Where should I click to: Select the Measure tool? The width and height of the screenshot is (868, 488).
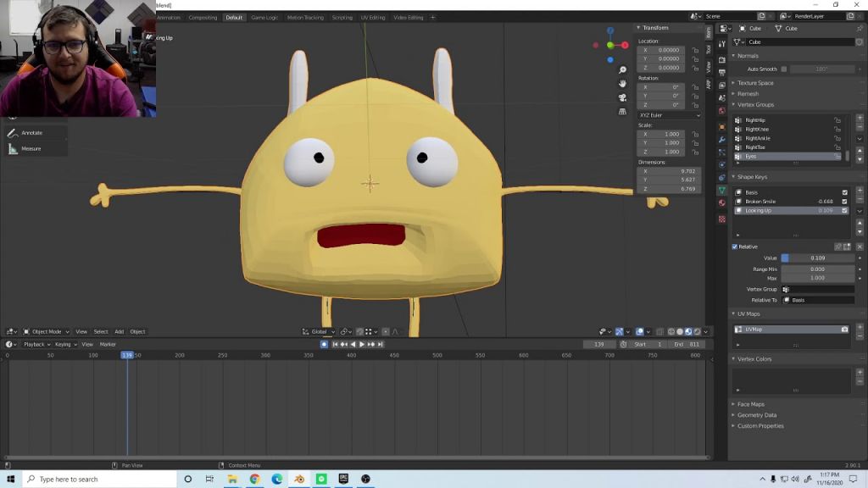[x=31, y=149]
